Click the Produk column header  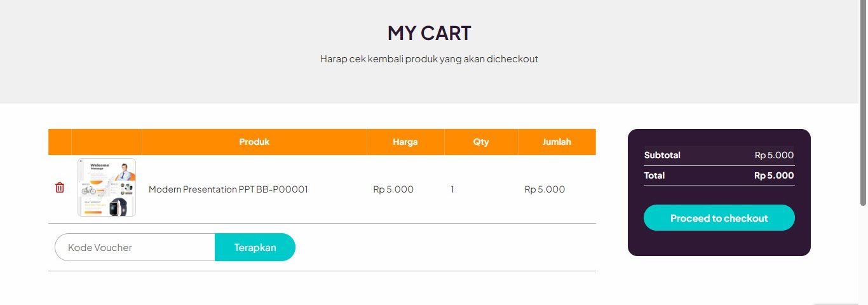point(254,142)
